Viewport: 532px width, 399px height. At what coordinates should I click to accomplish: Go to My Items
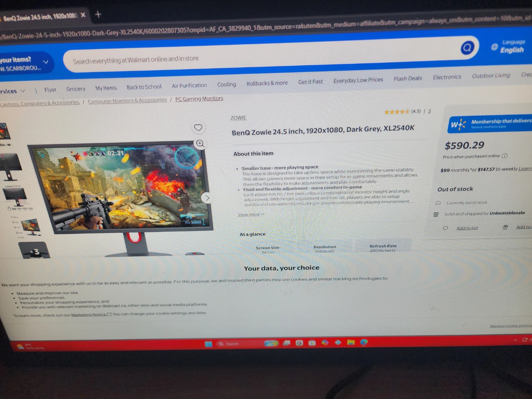click(x=106, y=88)
